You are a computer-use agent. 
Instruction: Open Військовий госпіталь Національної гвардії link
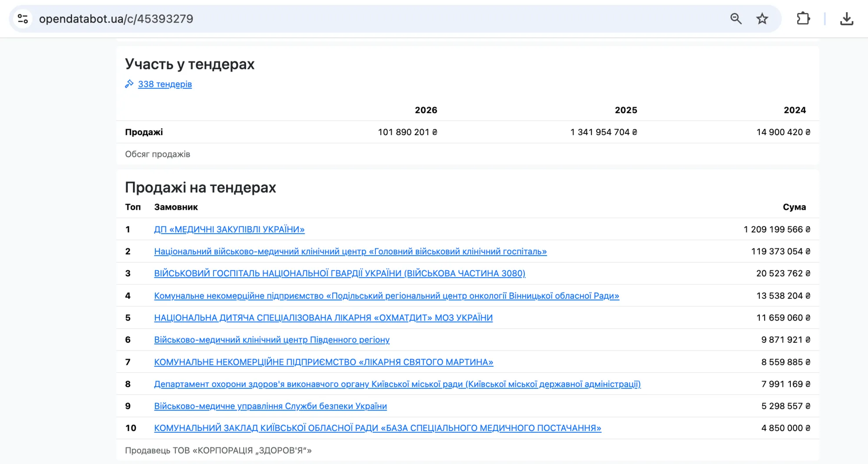[x=339, y=274]
